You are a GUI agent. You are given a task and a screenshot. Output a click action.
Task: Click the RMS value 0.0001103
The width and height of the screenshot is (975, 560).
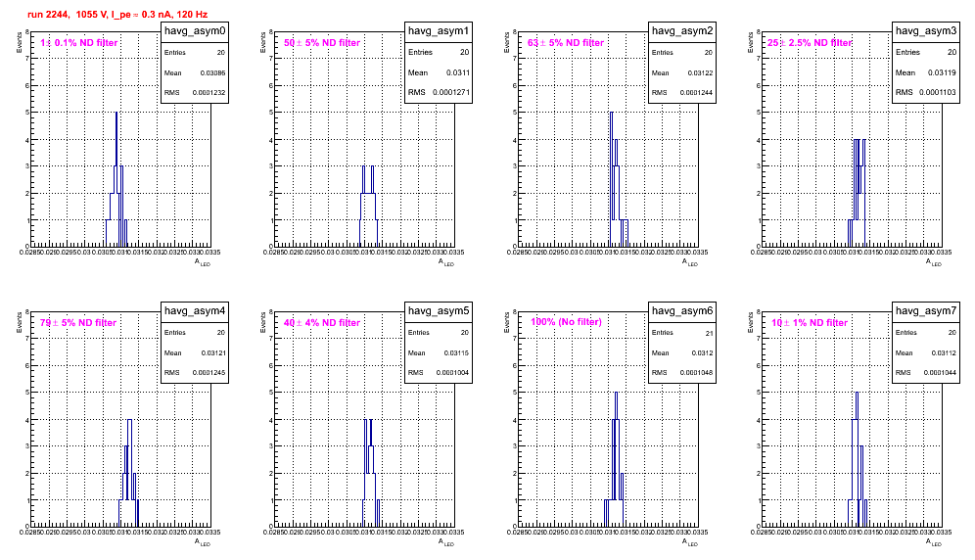[x=939, y=92]
